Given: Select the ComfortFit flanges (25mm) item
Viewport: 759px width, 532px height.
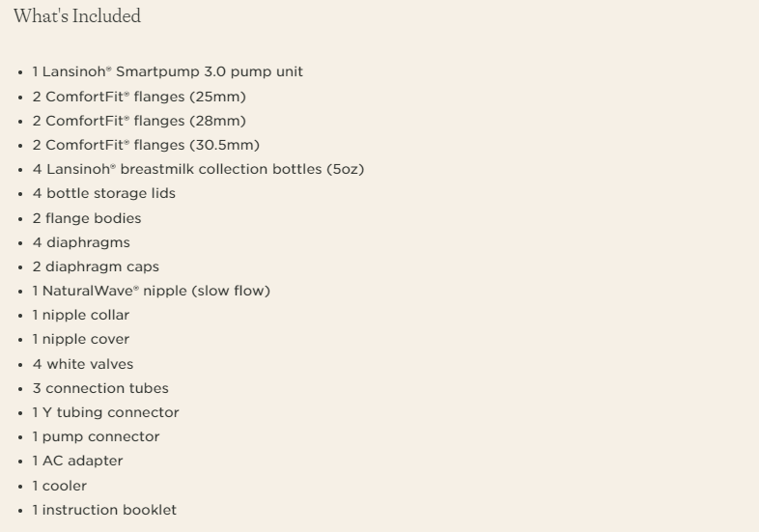Looking at the screenshot, I should pyautogui.click(x=139, y=97).
